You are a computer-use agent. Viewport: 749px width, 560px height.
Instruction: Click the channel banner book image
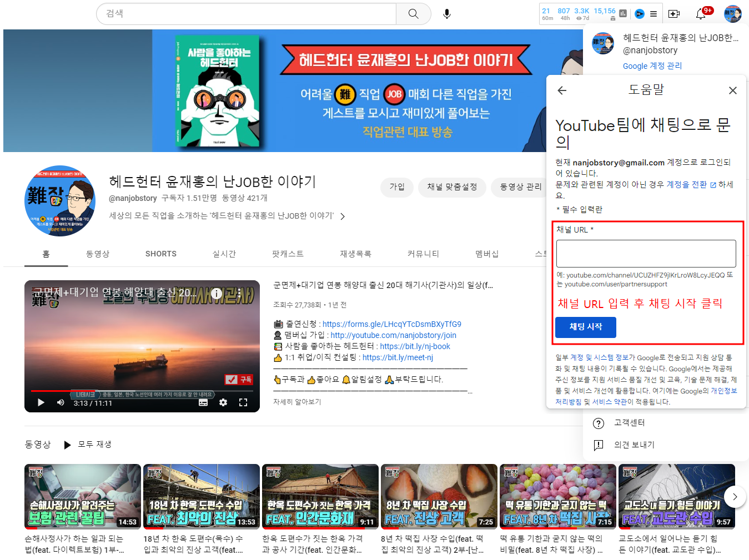tap(218, 92)
